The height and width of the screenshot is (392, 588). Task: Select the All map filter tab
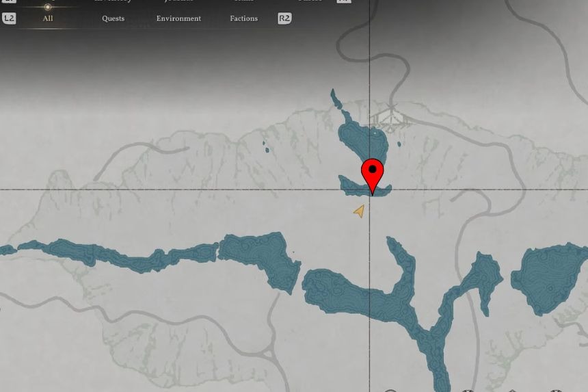tap(48, 18)
